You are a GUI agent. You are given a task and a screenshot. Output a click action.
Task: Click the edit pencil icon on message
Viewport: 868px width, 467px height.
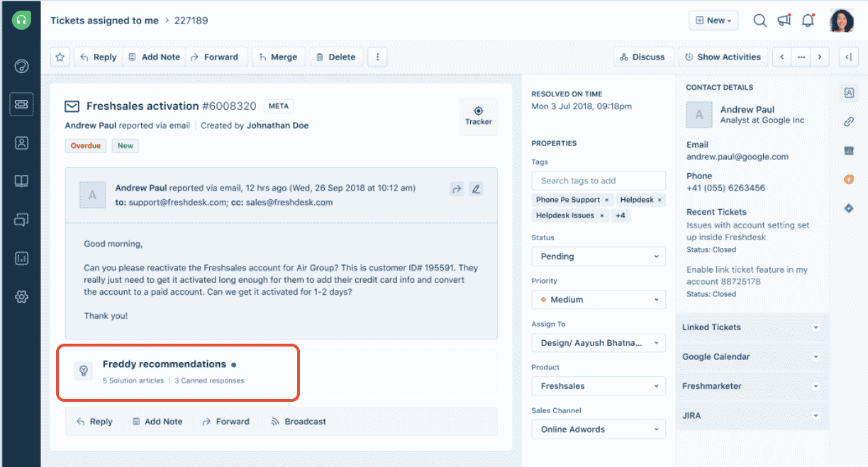pyautogui.click(x=476, y=189)
